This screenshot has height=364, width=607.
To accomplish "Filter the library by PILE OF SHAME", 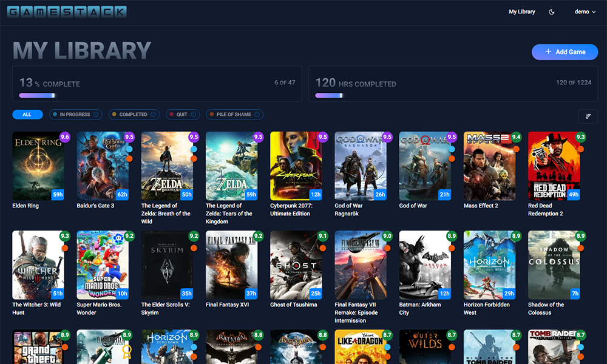I will pos(234,115).
